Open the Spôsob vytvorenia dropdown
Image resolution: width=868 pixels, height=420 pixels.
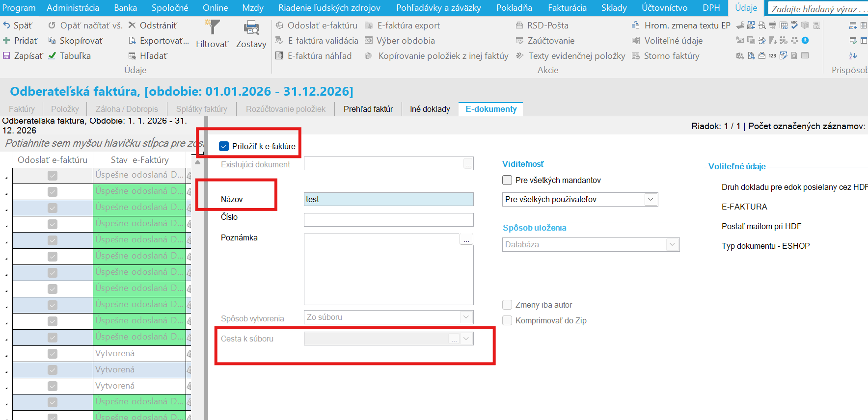tap(466, 317)
